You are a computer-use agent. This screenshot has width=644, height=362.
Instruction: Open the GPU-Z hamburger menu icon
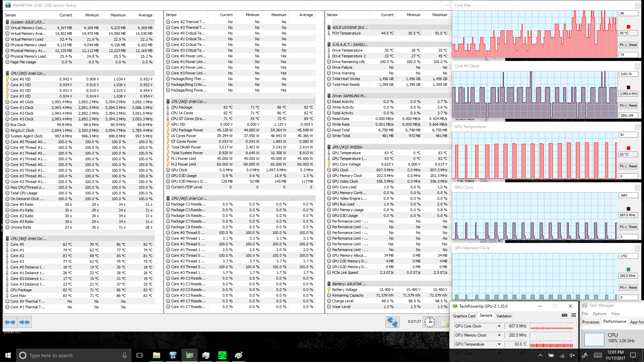[x=574, y=315]
